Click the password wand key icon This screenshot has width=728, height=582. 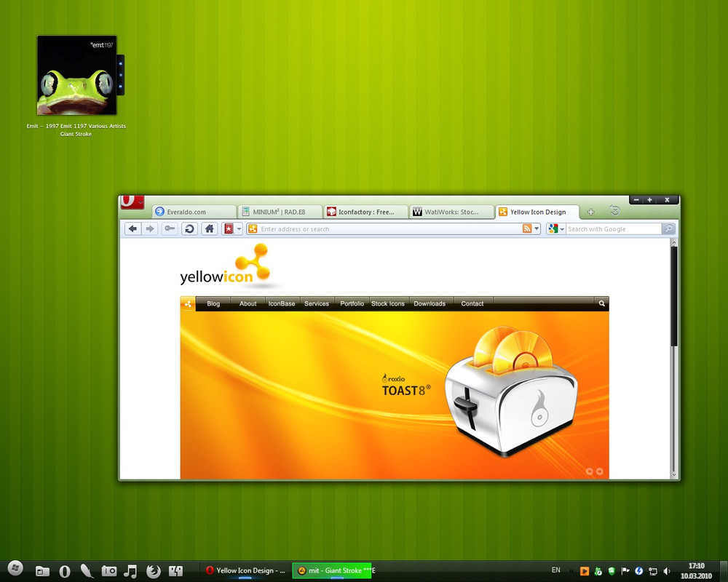point(170,229)
